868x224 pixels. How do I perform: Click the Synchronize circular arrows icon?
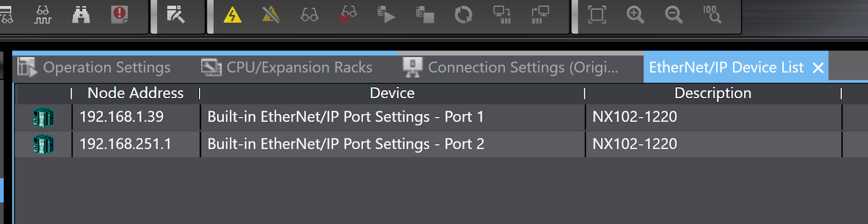click(x=463, y=15)
